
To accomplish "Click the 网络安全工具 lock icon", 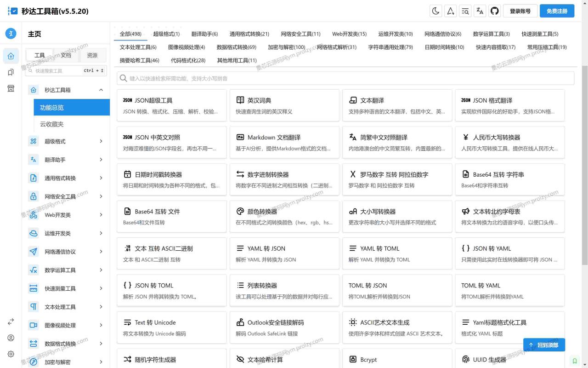I will pyautogui.click(x=33, y=196).
